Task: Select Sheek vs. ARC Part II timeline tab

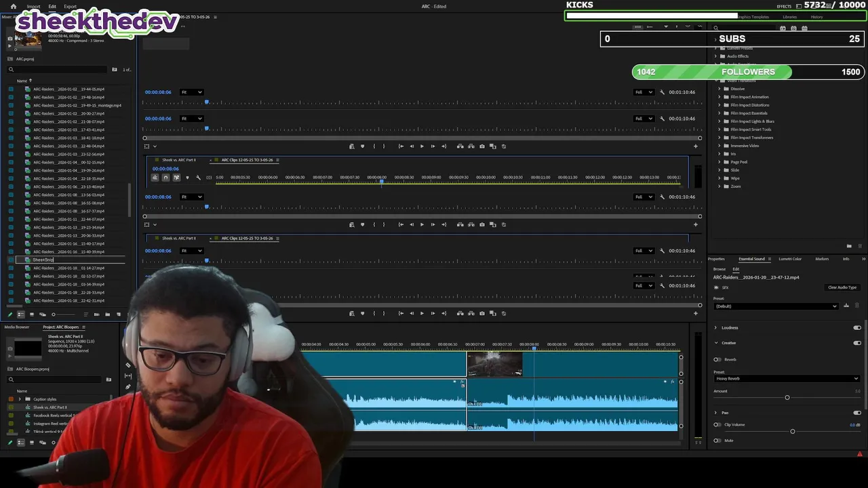Action: click(x=179, y=160)
